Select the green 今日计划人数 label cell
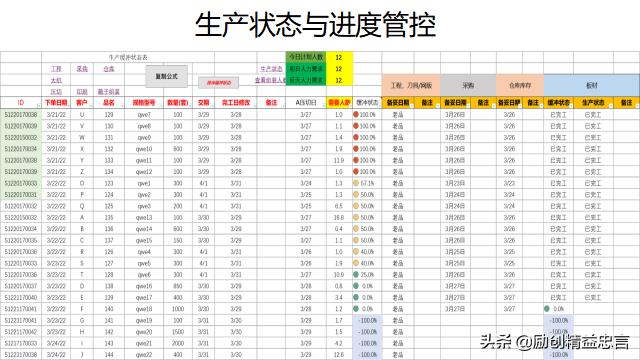 click(x=306, y=57)
